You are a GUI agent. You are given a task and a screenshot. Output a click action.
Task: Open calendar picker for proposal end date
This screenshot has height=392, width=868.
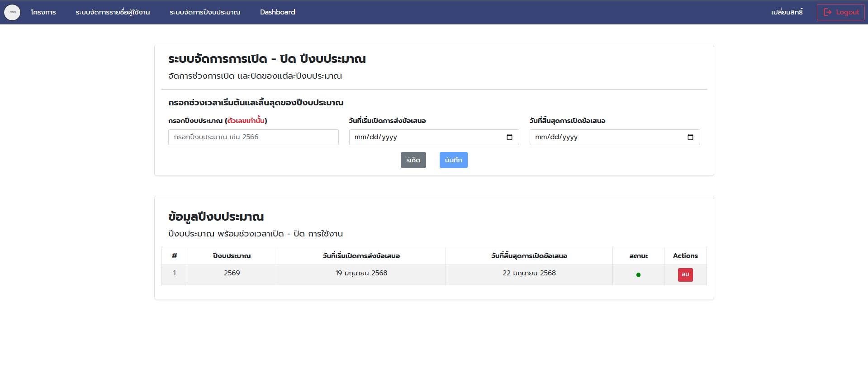(690, 137)
